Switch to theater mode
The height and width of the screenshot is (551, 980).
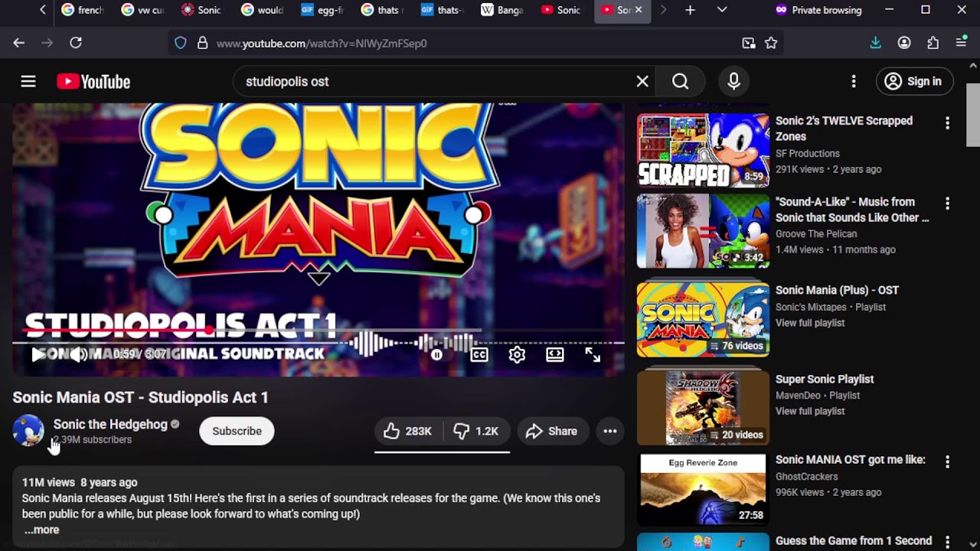[555, 354]
